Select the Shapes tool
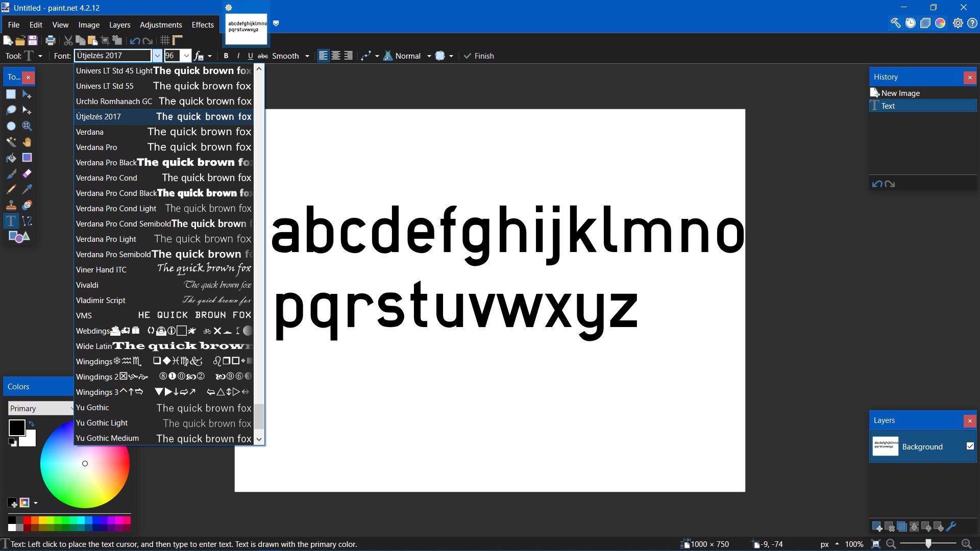This screenshot has height=551, width=980. [19, 237]
